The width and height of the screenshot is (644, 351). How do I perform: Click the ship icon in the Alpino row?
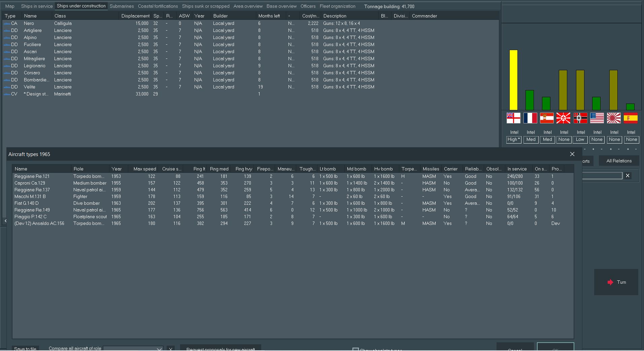(7, 38)
